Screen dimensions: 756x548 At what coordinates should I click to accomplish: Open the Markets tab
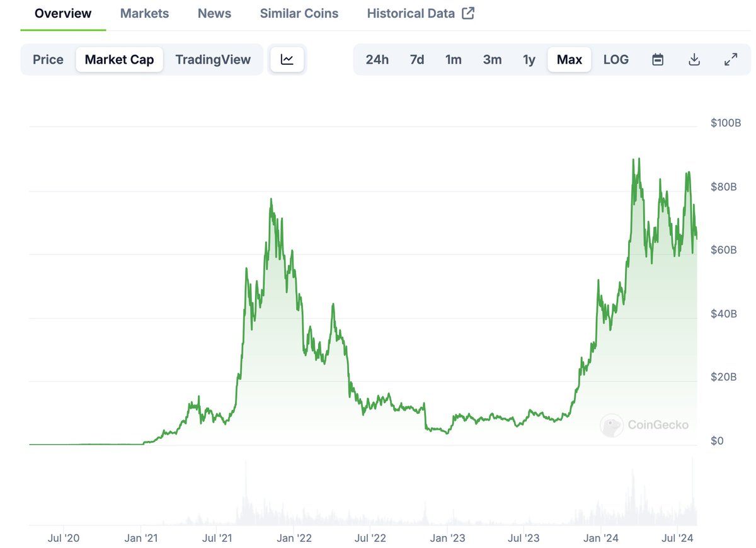click(x=144, y=13)
